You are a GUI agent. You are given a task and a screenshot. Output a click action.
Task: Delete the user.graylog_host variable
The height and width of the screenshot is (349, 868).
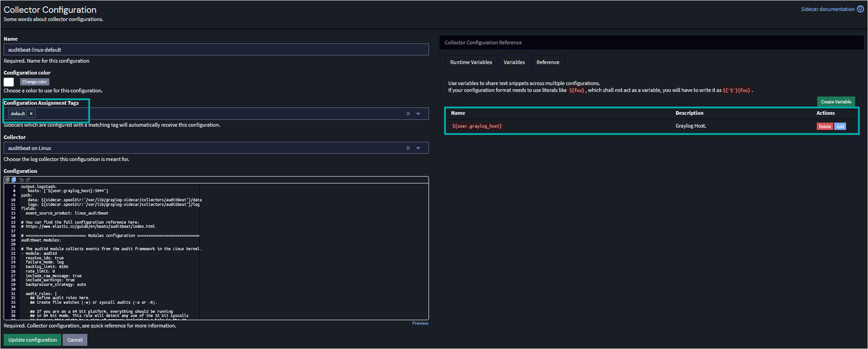[825, 127]
